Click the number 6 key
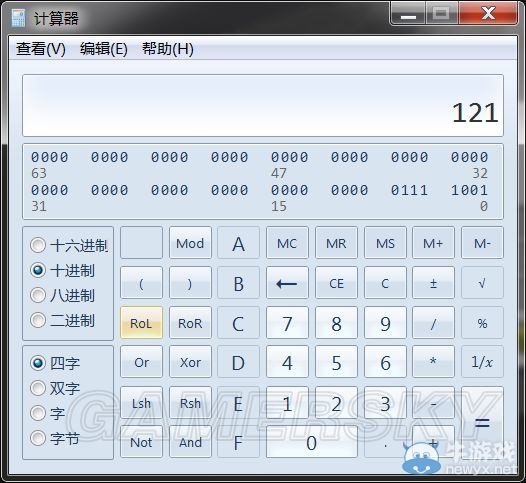This screenshot has width=526, height=483. pyautogui.click(x=385, y=362)
